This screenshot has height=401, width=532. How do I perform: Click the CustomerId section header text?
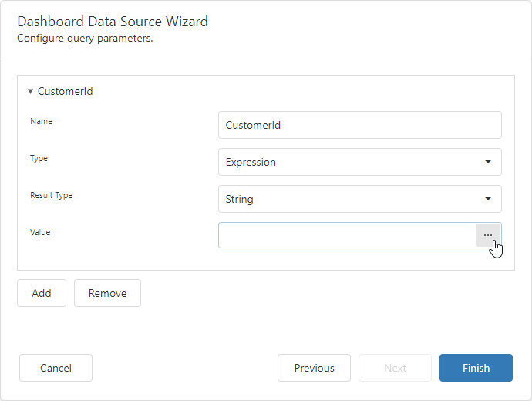coord(65,91)
